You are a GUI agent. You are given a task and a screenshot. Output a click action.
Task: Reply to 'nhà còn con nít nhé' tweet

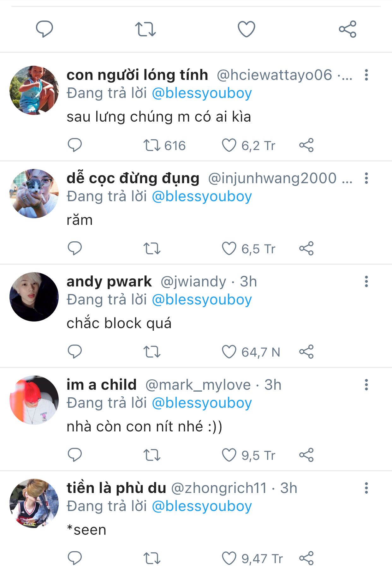pyautogui.click(x=75, y=455)
